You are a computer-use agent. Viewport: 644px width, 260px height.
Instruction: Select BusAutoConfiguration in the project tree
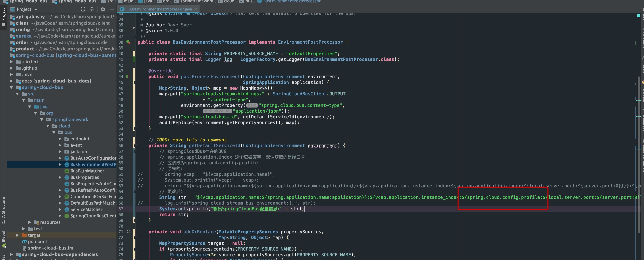93,158
